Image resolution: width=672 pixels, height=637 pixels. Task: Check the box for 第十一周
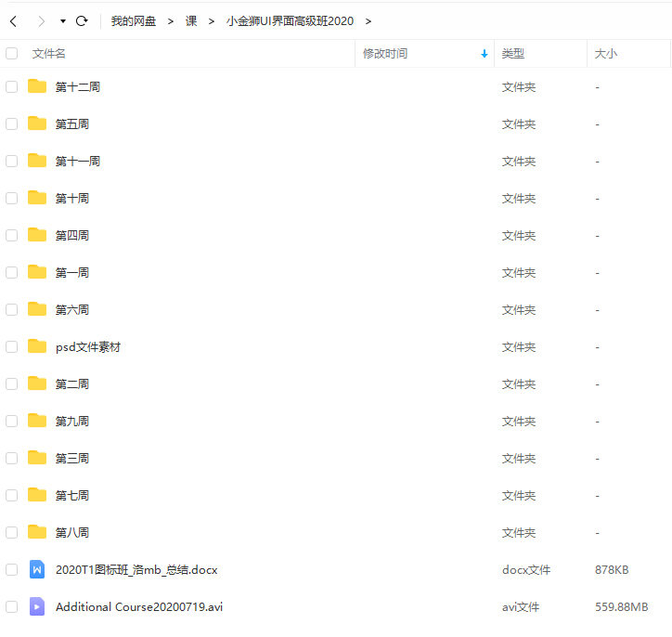(x=11, y=162)
